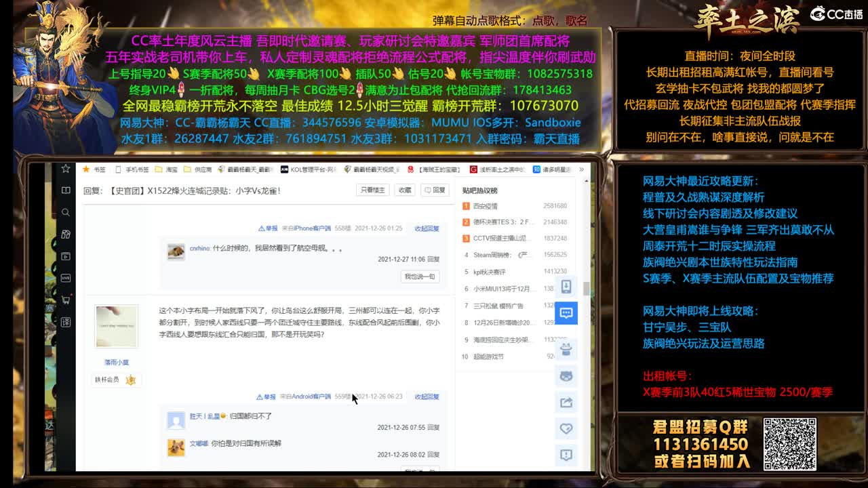This screenshot has height=488, width=868.
Task: Open favorites star in browser sidebar
Action: (66, 169)
